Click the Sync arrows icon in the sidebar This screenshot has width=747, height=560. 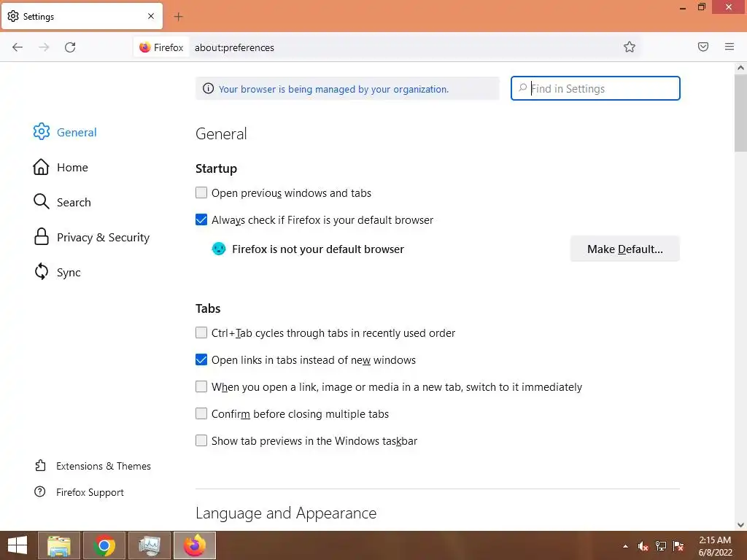42,272
